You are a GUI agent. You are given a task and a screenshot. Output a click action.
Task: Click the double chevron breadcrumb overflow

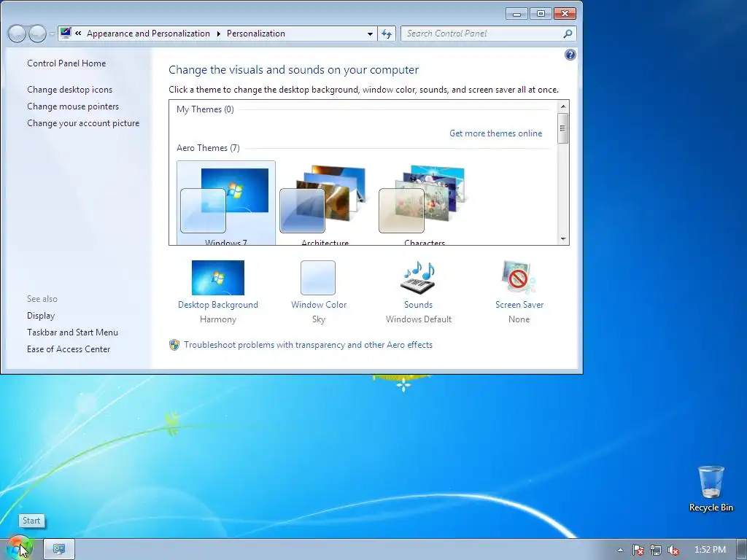coord(78,34)
